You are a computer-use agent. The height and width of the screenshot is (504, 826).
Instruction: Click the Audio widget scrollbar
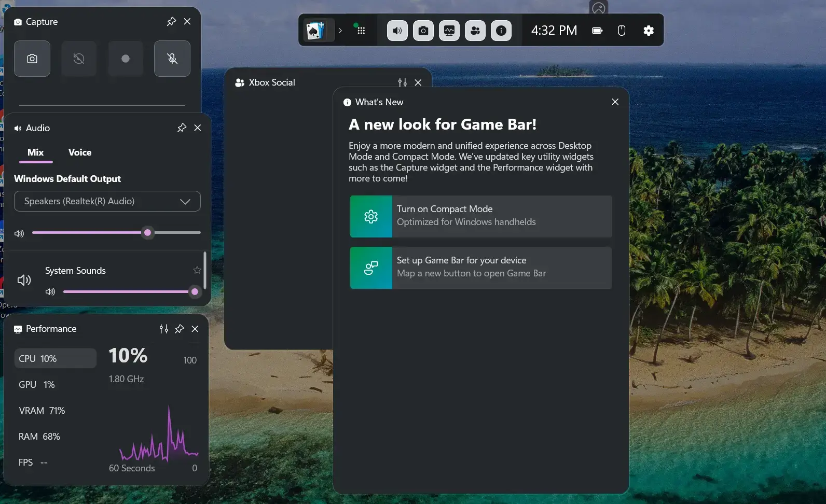pyautogui.click(x=205, y=270)
